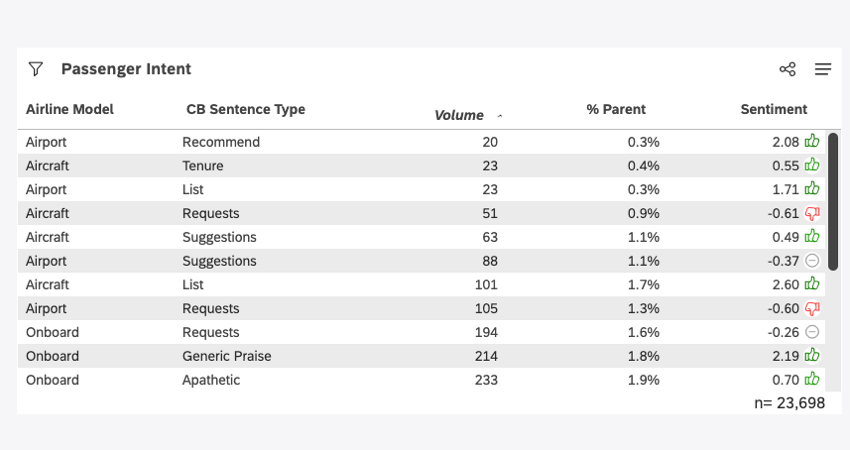Click volume value 101 for Aircraft List
This screenshot has height=450, width=850.
click(484, 285)
